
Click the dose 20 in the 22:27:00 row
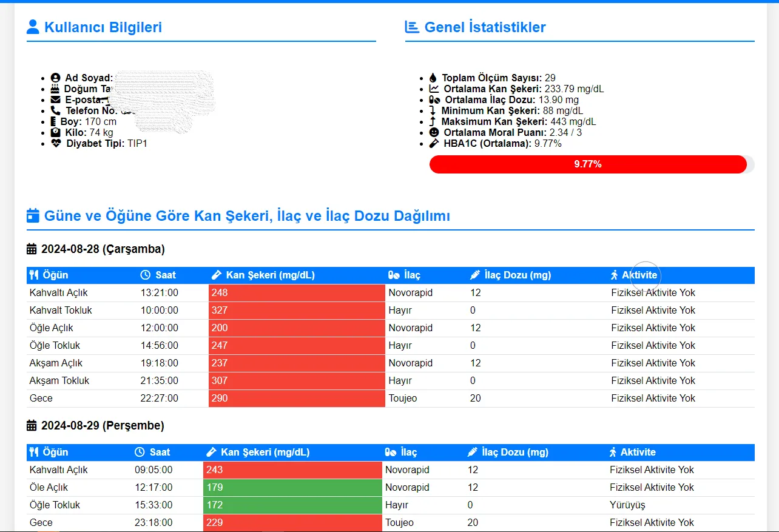476,399
